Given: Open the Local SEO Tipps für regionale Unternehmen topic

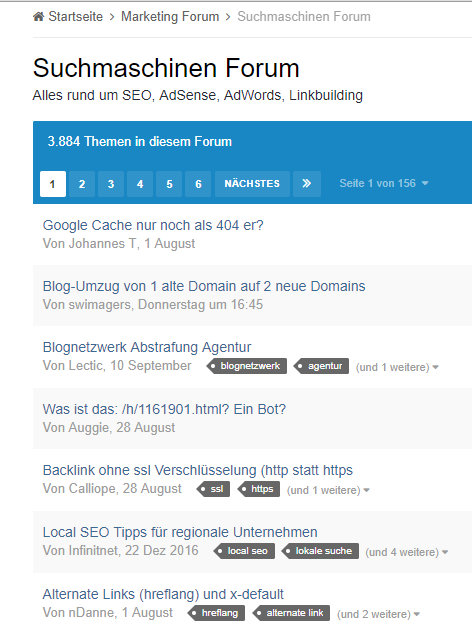Looking at the screenshot, I should point(180,532).
